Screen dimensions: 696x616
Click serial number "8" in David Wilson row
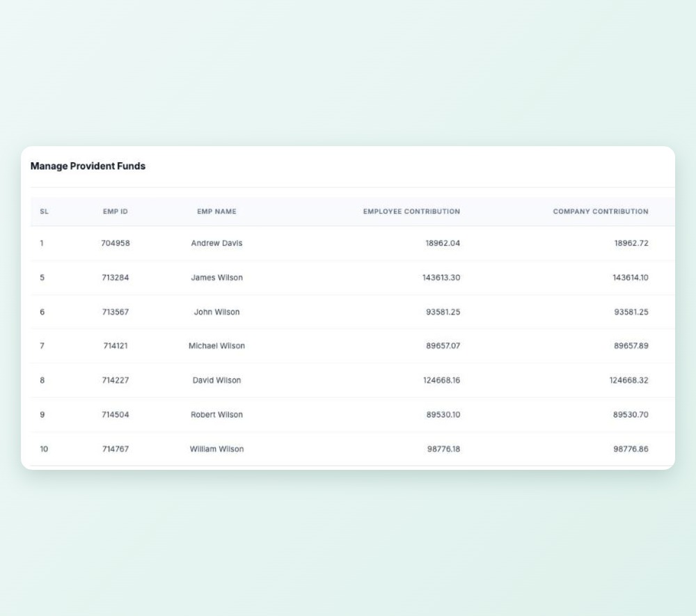[x=42, y=380]
